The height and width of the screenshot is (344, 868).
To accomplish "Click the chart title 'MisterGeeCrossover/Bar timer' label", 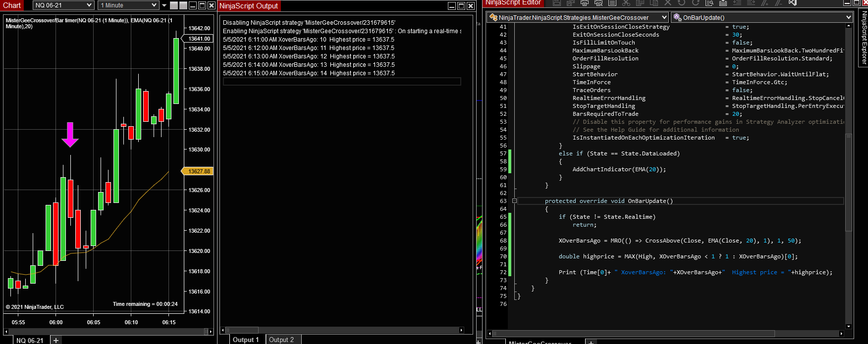I will point(89,23).
